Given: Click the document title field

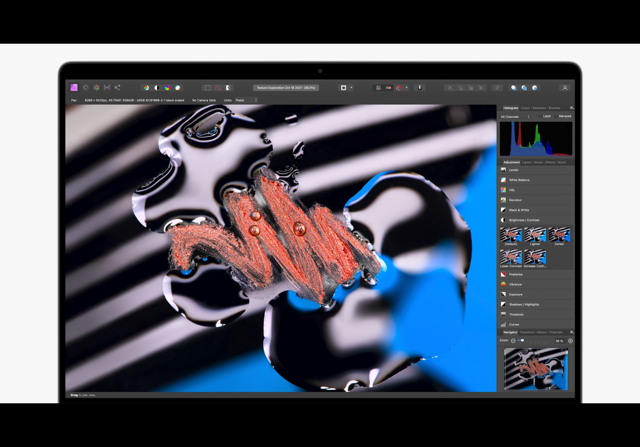Looking at the screenshot, I should coord(286,88).
